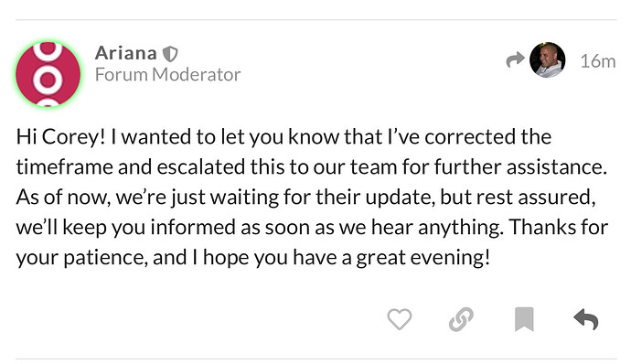
Task: Reply to Ariana's post with arrow icon
Action: [x=586, y=319]
